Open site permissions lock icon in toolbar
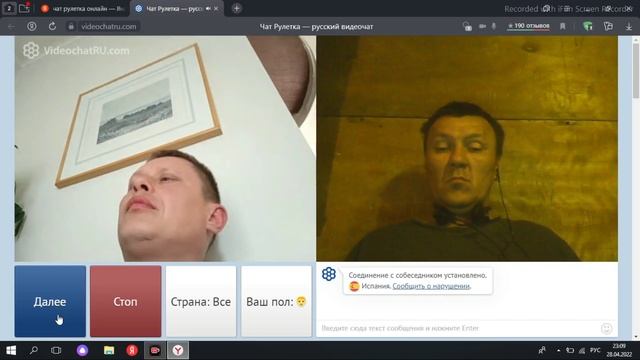Image resolution: width=640 pixels, height=360 pixels. tap(467, 27)
